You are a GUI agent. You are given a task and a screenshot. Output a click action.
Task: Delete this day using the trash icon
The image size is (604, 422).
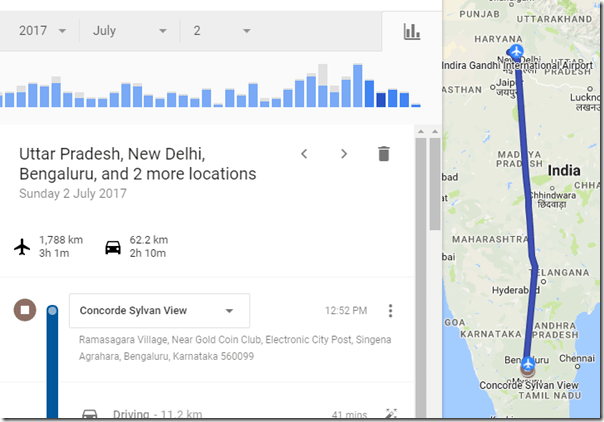pos(383,154)
